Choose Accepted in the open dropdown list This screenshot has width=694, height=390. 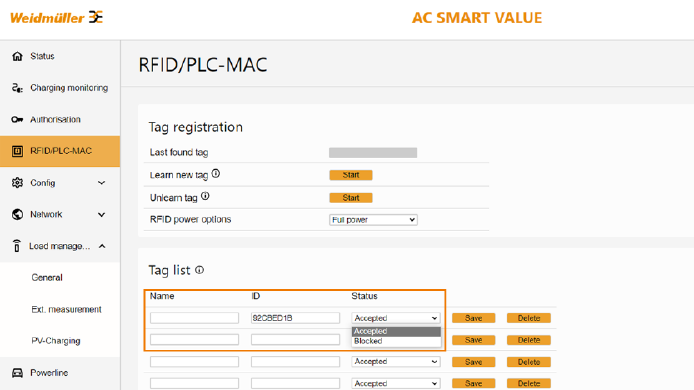click(x=396, y=331)
